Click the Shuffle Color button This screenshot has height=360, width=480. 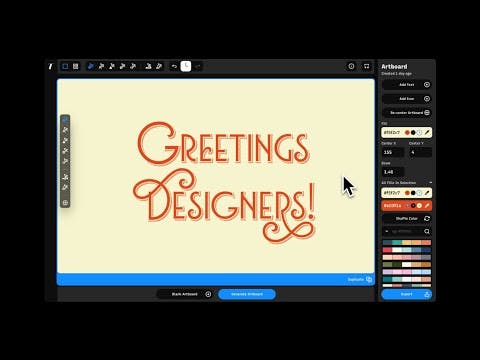click(407, 219)
